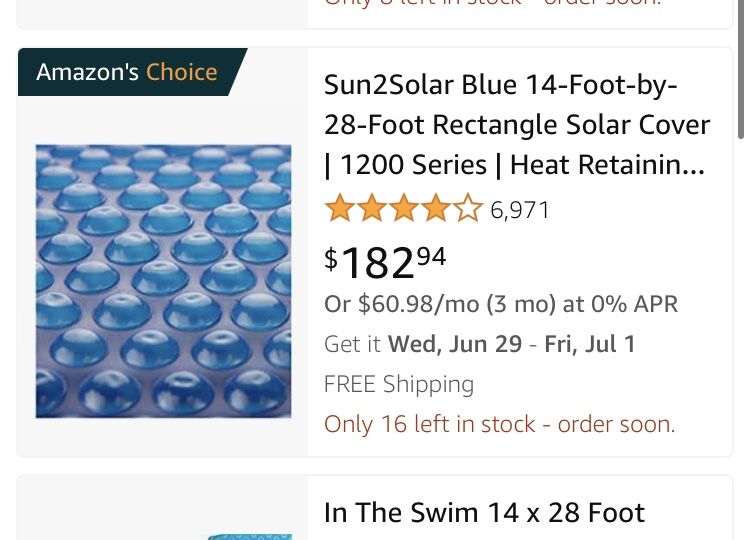Click the "Fri, Jul 1" delivery date

[x=590, y=344]
